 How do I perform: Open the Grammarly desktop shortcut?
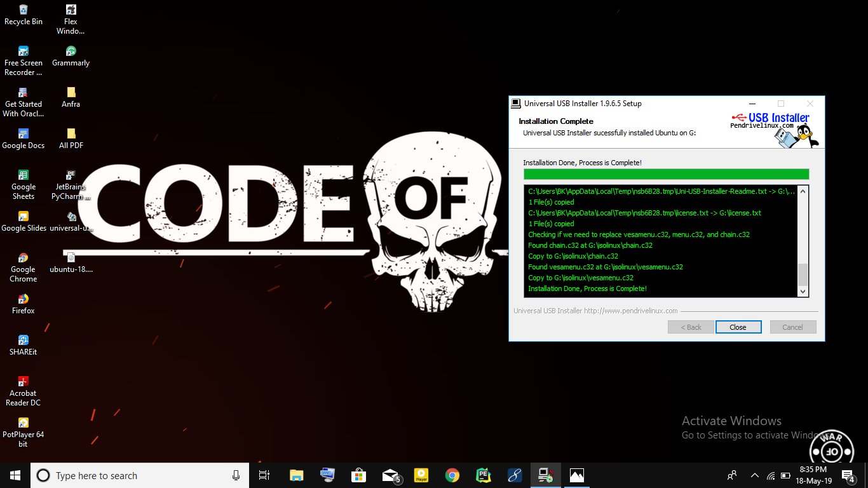71,56
